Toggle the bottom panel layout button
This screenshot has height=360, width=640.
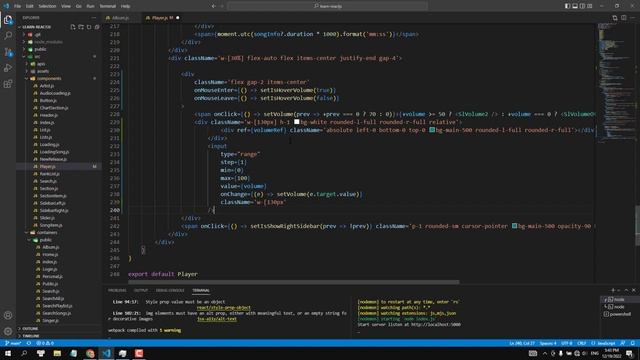click(575, 6)
